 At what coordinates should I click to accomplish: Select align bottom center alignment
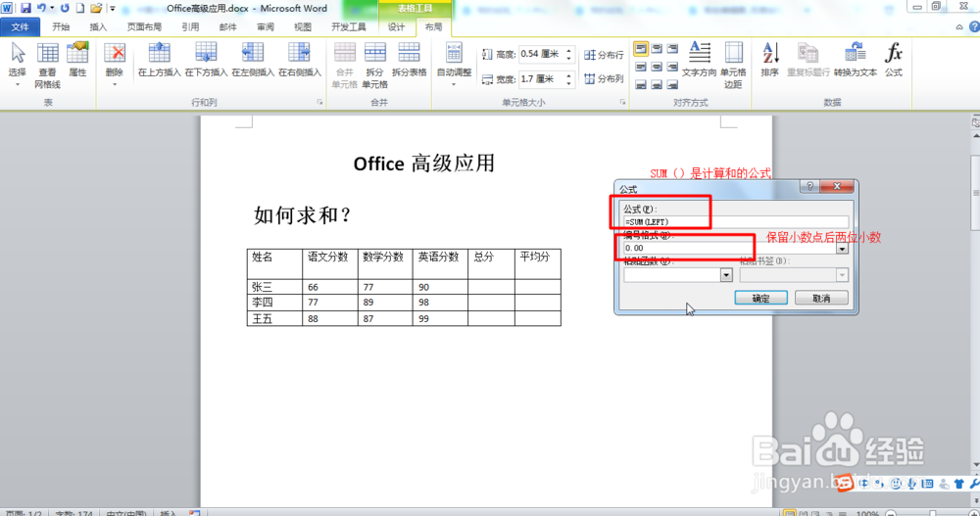pos(657,84)
